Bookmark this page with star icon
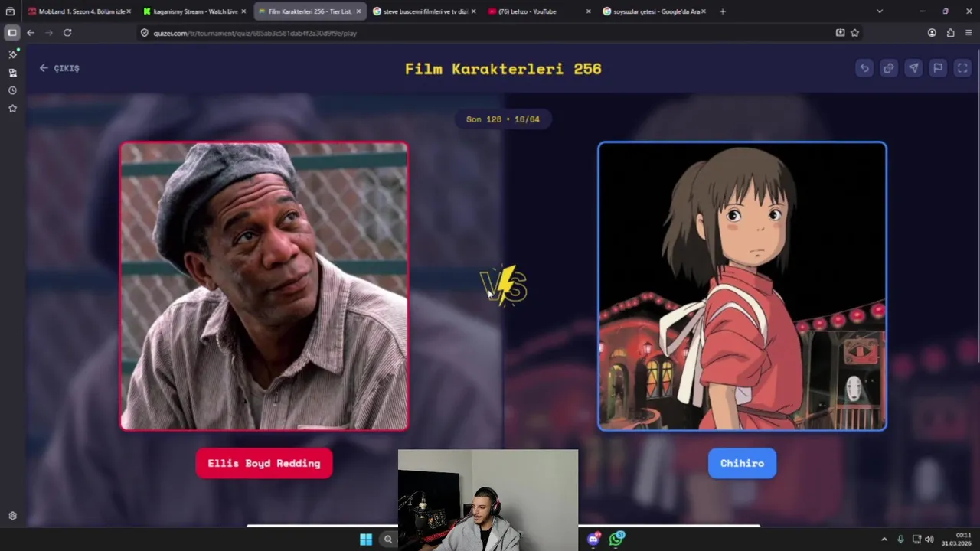Viewport: 980px width, 551px height. pos(854,33)
